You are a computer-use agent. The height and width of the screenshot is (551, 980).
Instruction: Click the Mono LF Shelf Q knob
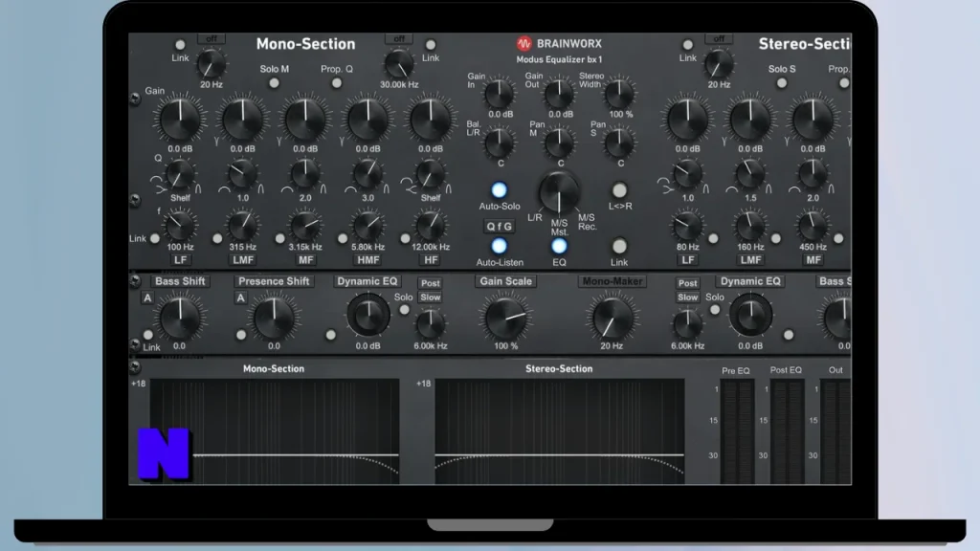(180, 175)
